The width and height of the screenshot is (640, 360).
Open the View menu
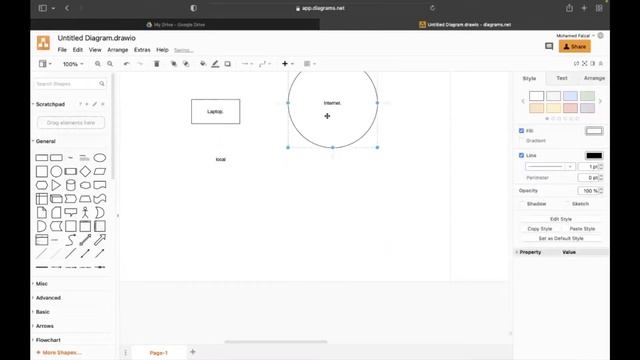(x=95, y=50)
